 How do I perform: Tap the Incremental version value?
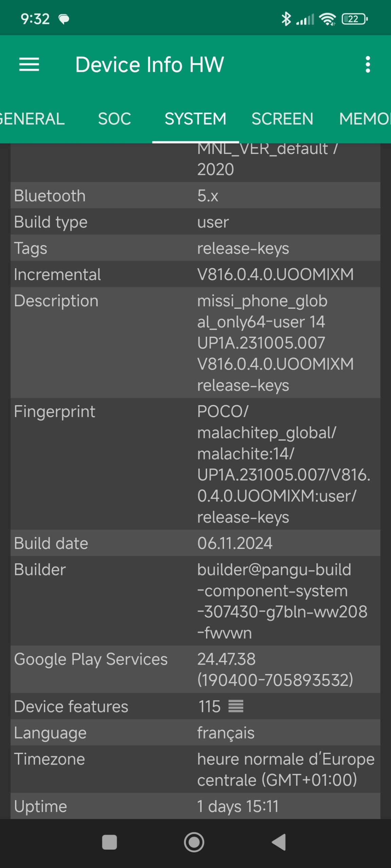pyautogui.click(x=275, y=274)
